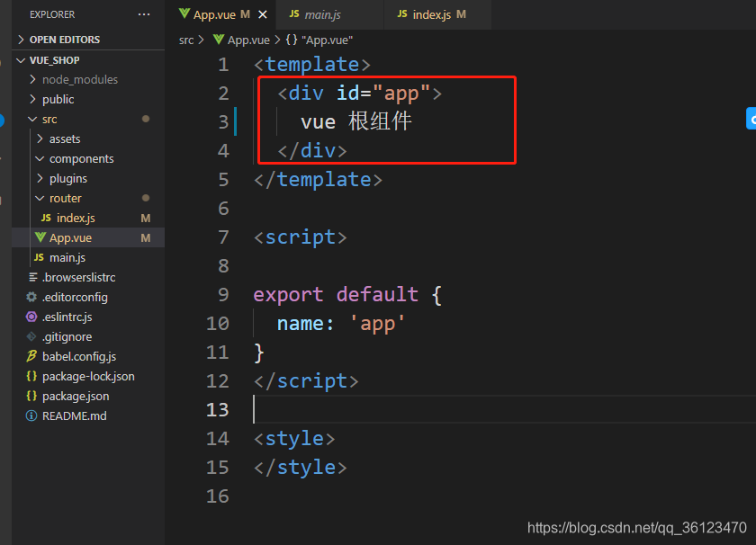Click the git icon of .gitignore

[31, 336]
